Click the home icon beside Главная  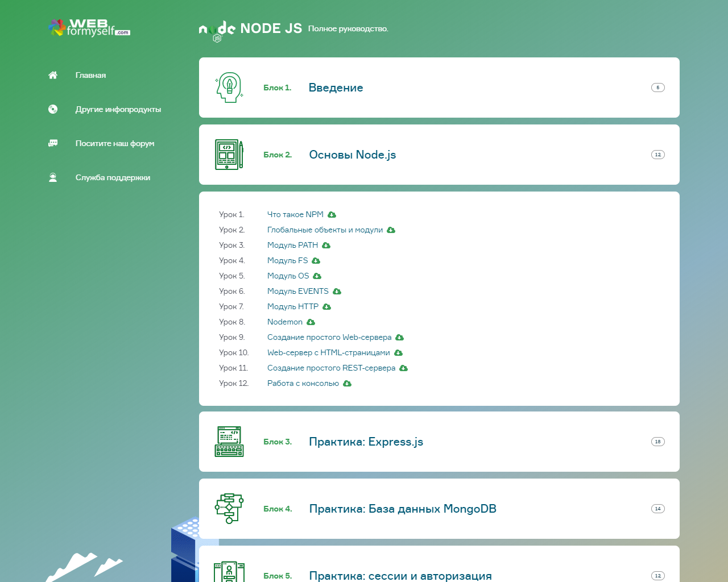pos(53,75)
